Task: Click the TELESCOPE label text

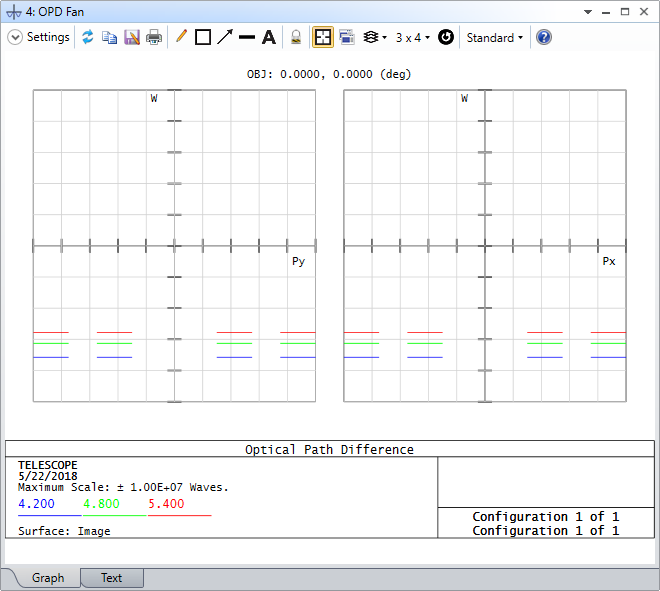Action: [48, 465]
